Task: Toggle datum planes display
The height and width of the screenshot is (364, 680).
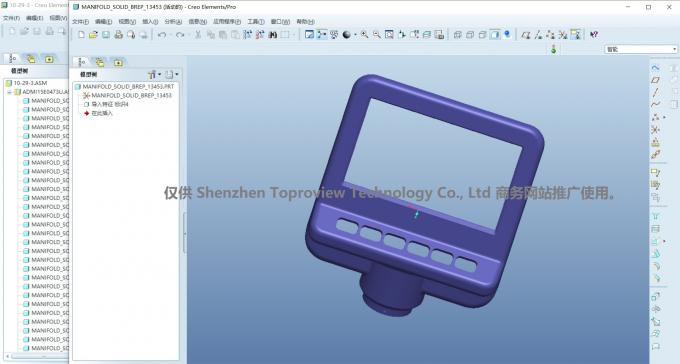Action: [526, 35]
